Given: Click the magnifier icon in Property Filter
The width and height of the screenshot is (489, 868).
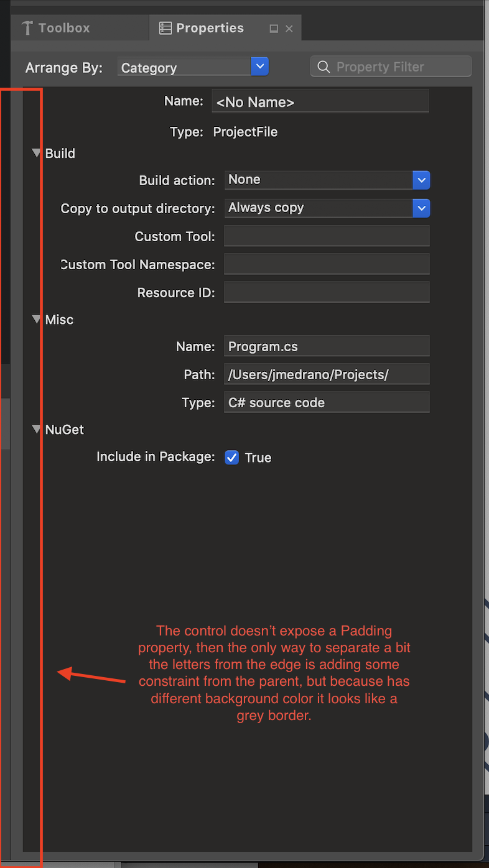Looking at the screenshot, I should click(x=324, y=67).
